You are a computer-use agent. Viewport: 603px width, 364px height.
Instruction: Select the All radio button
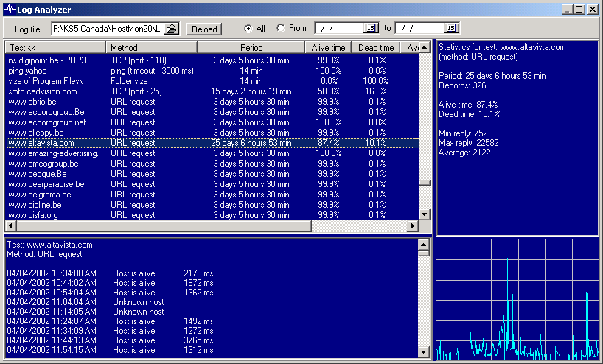pos(248,29)
